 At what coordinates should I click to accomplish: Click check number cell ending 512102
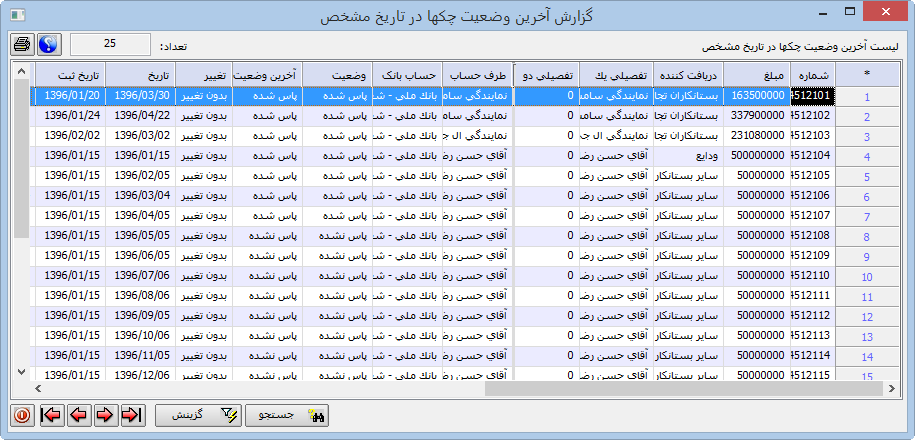813,116
